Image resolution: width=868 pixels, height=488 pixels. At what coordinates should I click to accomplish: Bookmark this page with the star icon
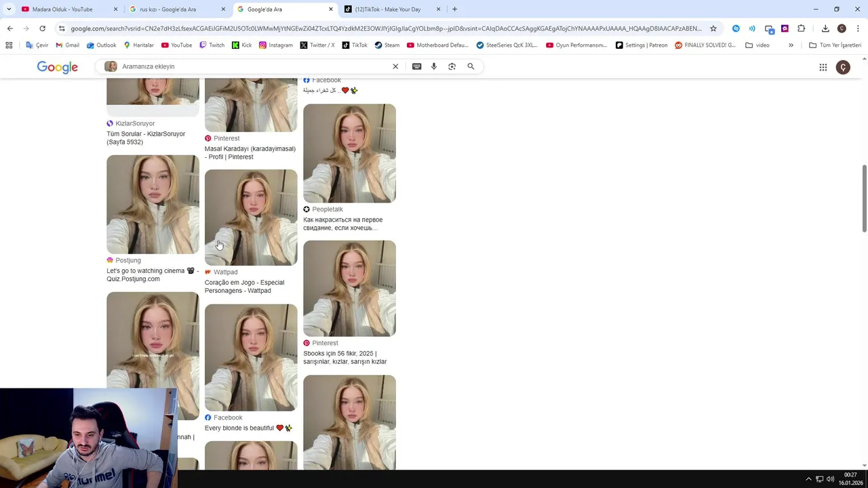713,28
